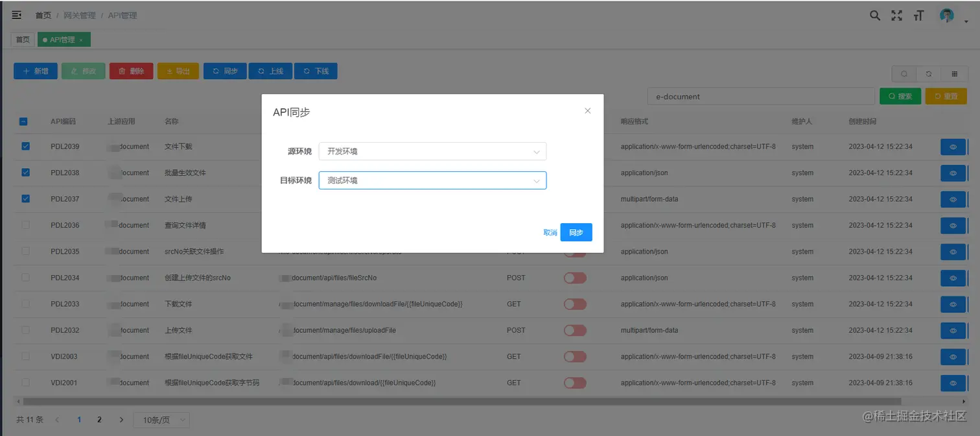Check the checkbox for row PDL2036
This screenshot has height=436, width=980.
[x=26, y=224]
